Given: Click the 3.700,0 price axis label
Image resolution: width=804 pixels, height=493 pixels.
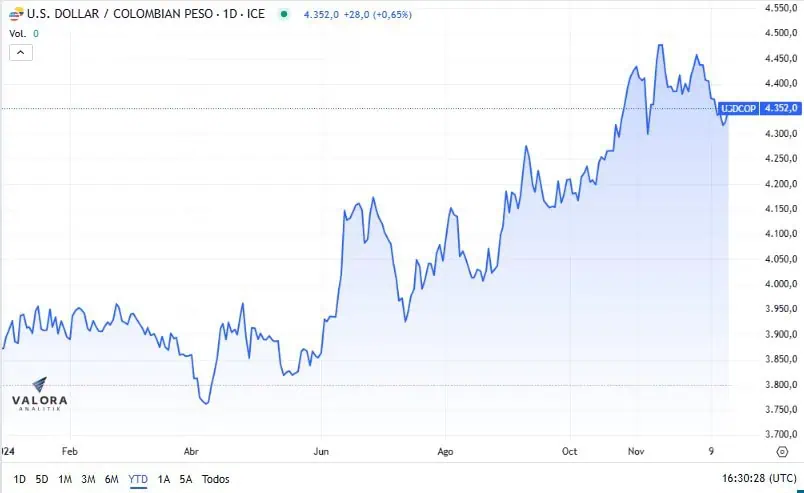Looking at the screenshot, I should (x=781, y=435).
